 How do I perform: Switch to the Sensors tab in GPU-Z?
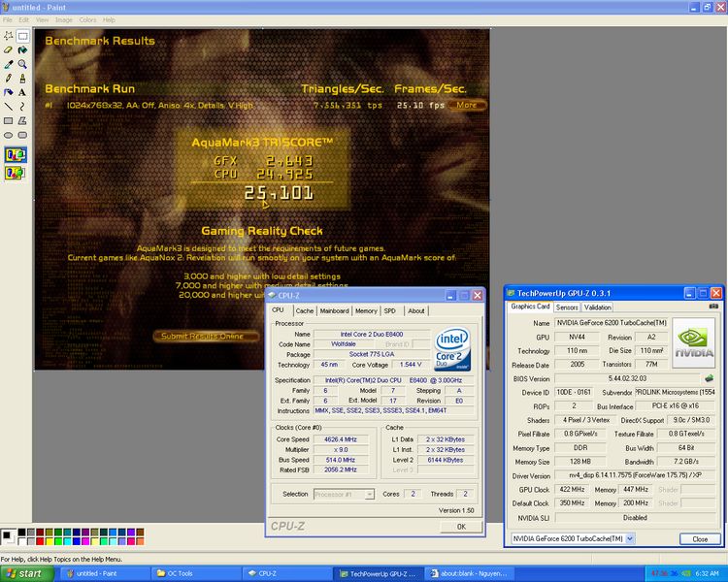point(567,307)
